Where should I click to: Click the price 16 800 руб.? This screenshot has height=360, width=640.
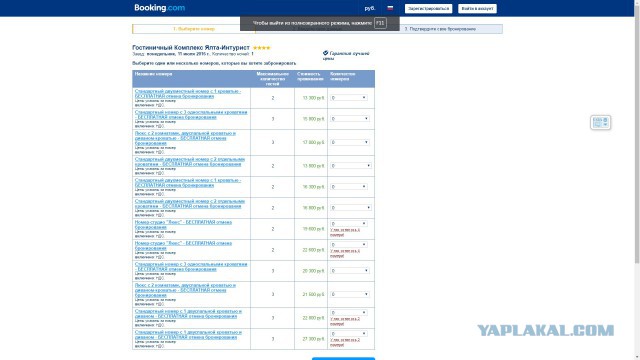click(x=313, y=208)
